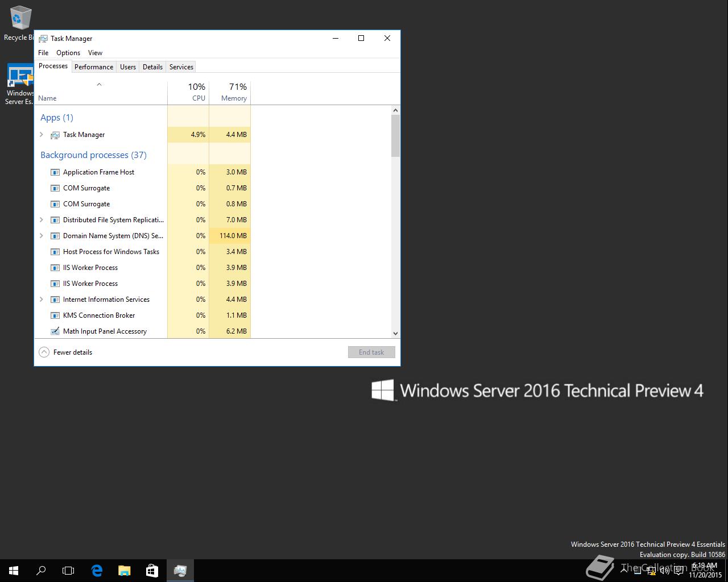Open the Windows Start menu

(x=14, y=571)
